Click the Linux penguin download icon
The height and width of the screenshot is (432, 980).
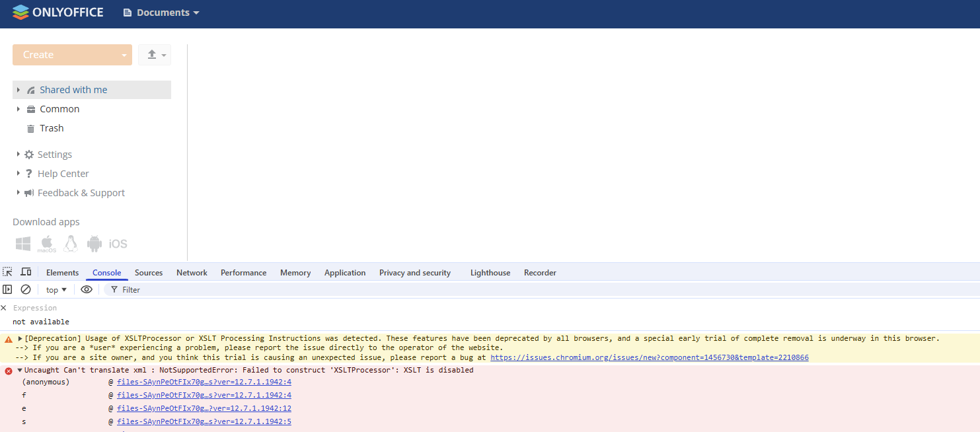pos(71,244)
